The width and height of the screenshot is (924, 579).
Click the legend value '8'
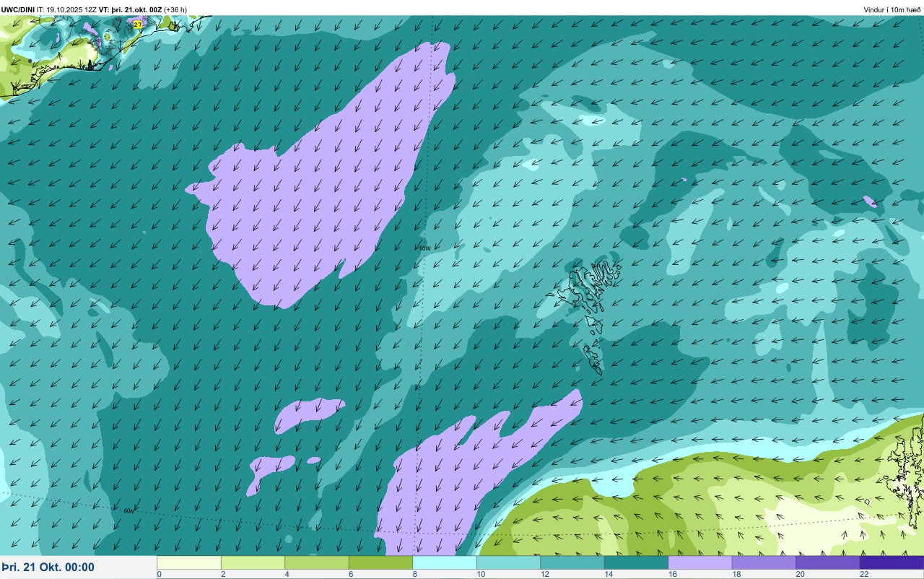414,575
